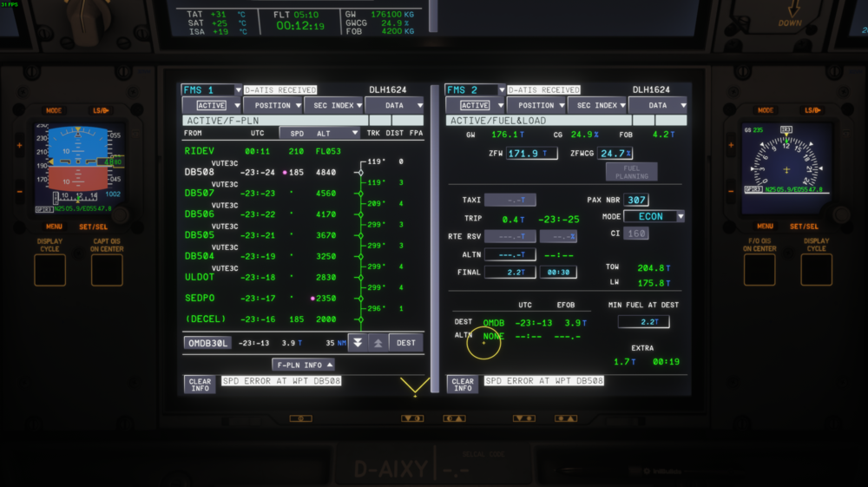The width and height of the screenshot is (868, 487).
Task: Click the greyed FUEL PLANNING button
Action: point(632,172)
